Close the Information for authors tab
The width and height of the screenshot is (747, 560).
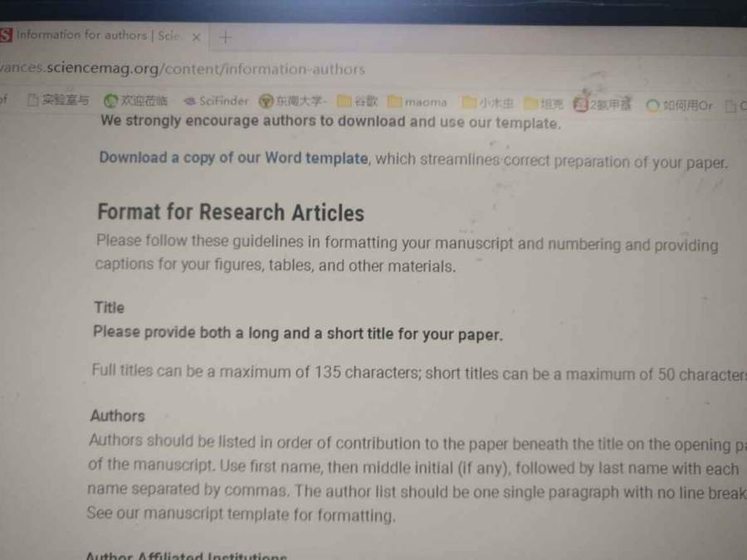(196, 37)
